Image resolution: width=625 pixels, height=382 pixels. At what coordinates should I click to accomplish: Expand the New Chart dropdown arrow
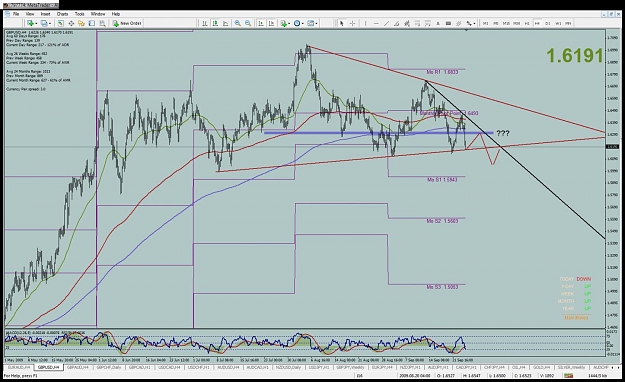coord(36,24)
